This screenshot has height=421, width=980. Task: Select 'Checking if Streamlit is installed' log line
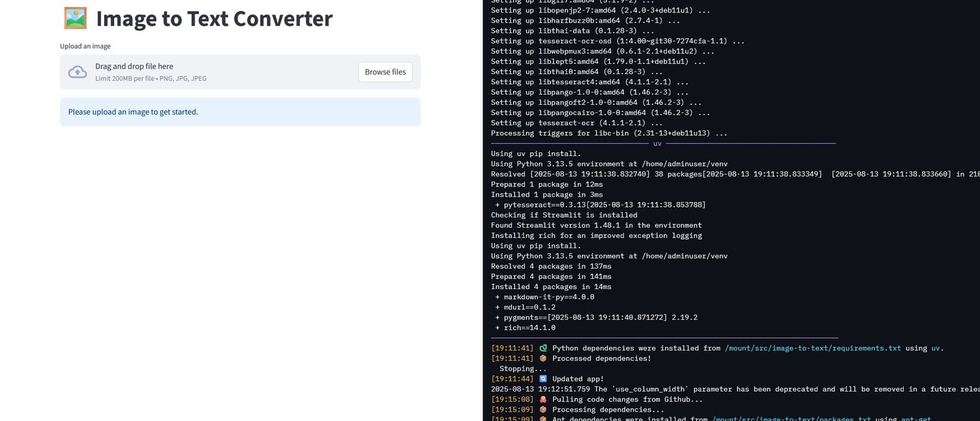(564, 215)
